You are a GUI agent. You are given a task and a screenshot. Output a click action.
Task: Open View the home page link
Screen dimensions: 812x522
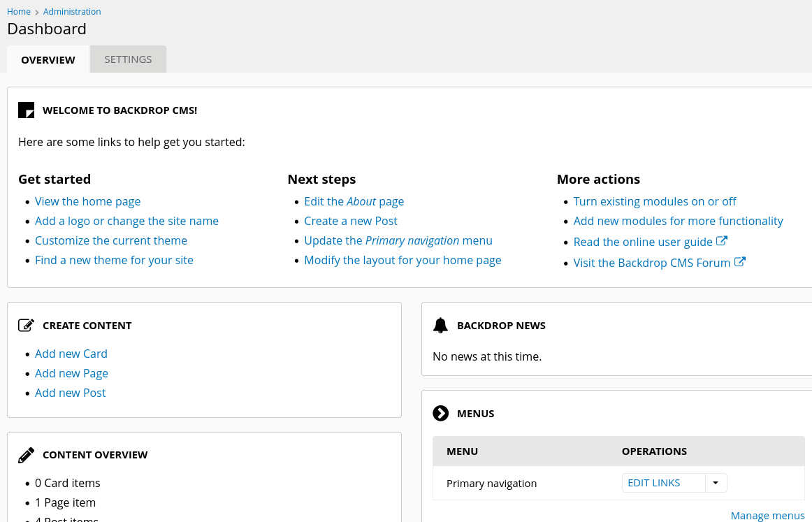tap(87, 201)
